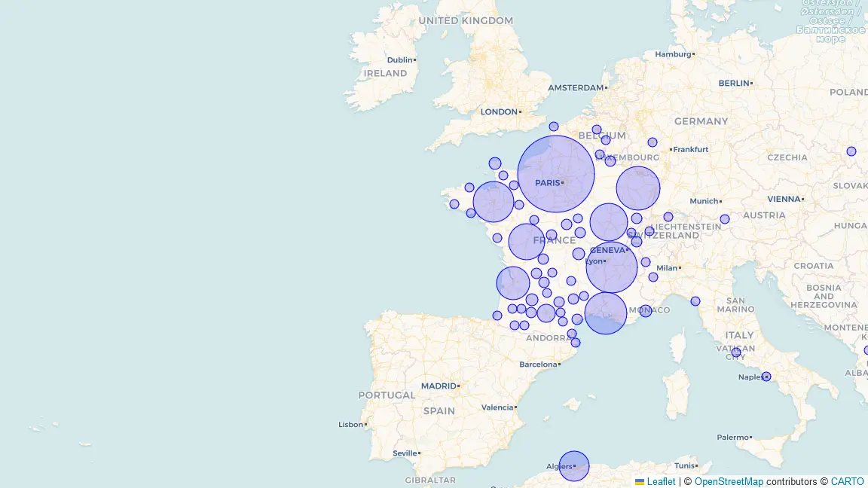
Task: Select the large circle left of Monaco
Action: (606, 313)
